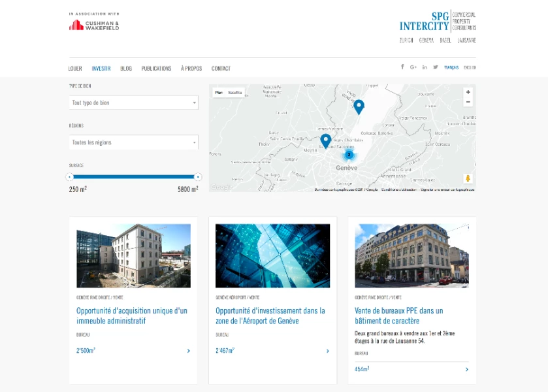Open the Twitter social icon

pos(436,67)
